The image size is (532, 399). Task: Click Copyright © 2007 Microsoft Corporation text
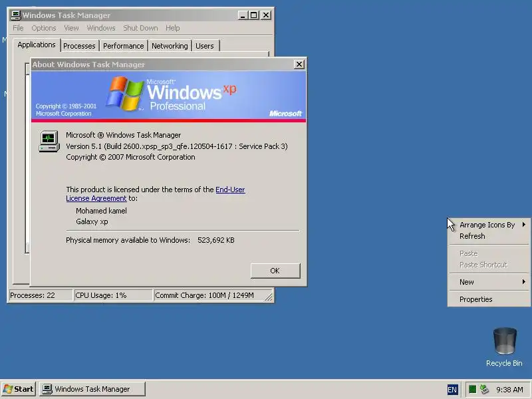130,157
